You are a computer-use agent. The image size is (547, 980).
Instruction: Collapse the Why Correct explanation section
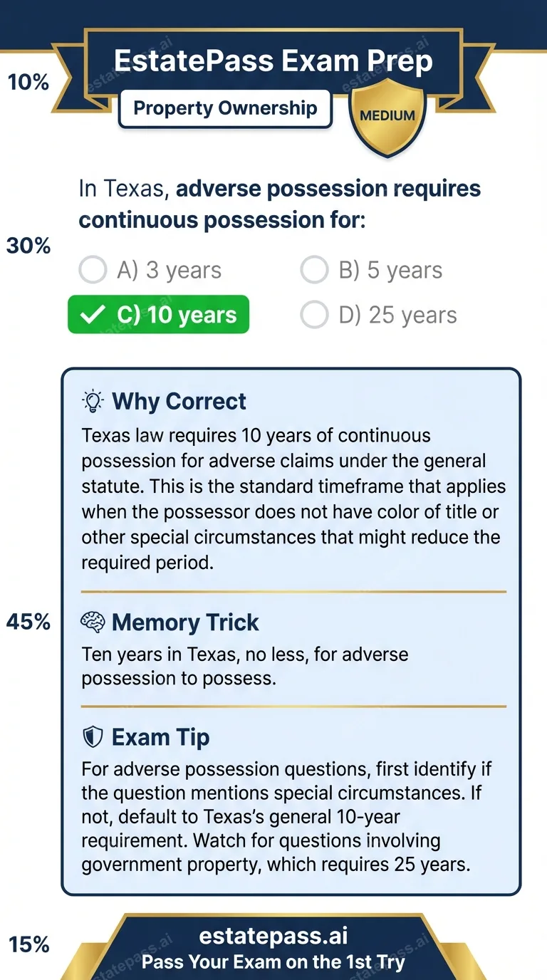pyautogui.click(x=179, y=401)
